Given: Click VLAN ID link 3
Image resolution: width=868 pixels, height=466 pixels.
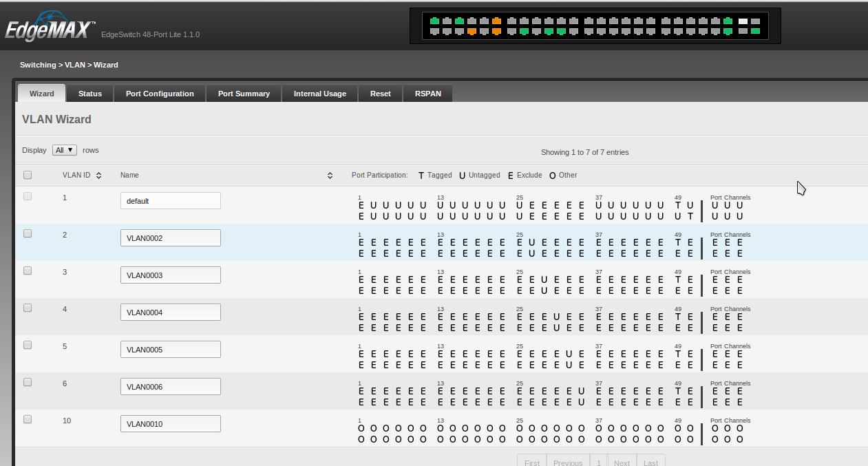Looking at the screenshot, I should [x=65, y=272].
